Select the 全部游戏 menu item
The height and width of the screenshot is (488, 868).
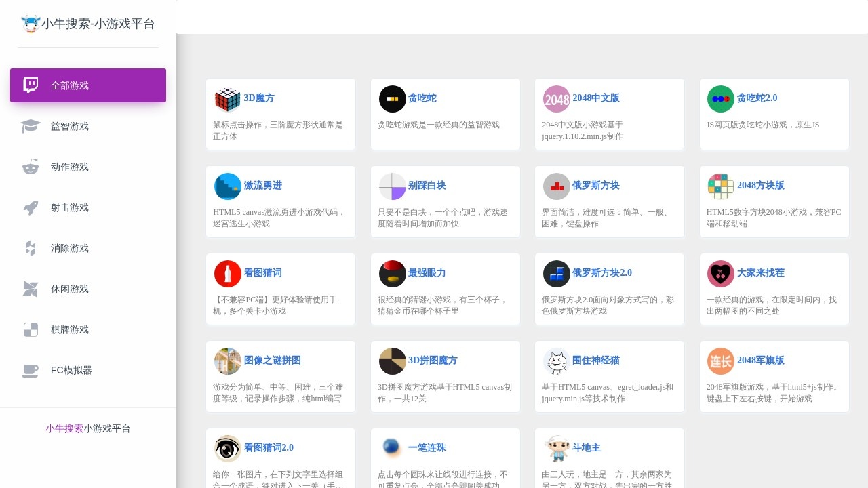tap(70, 85)
